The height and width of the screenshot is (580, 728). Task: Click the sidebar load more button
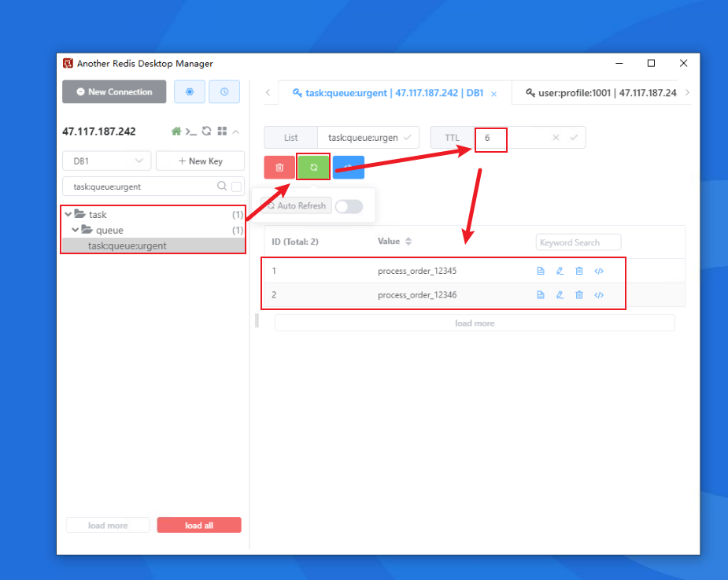[x=108, y=525]
